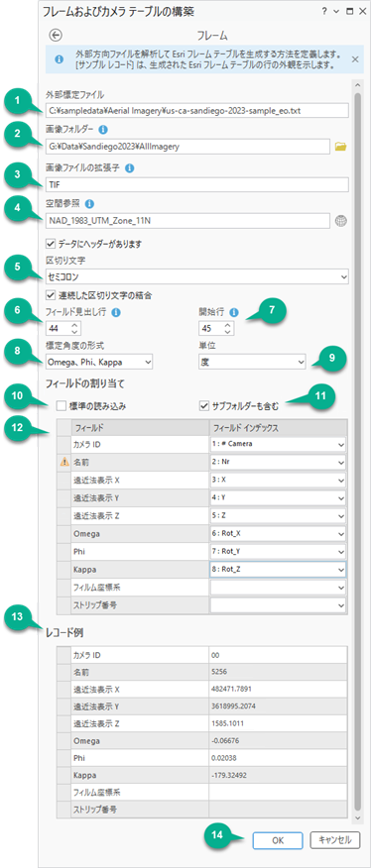
Task: Open the 区切り文字 dropdown showing セミコロン
Action: [x=195, y=275]
